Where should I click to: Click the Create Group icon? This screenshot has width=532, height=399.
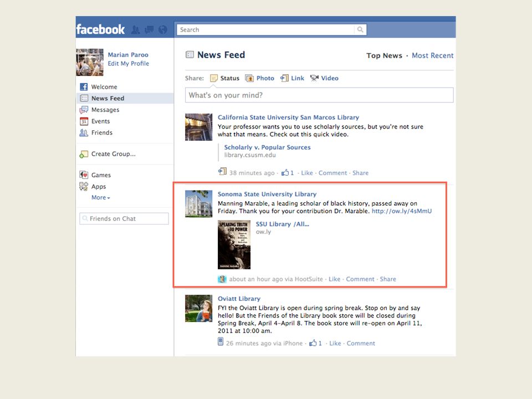(x=84, y=155)
